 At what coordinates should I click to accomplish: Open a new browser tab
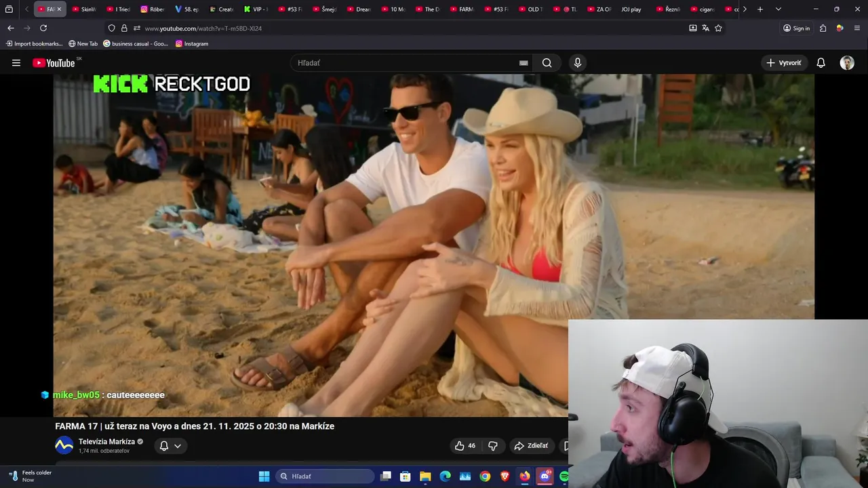pyautogui.click(x=760, y=9)
